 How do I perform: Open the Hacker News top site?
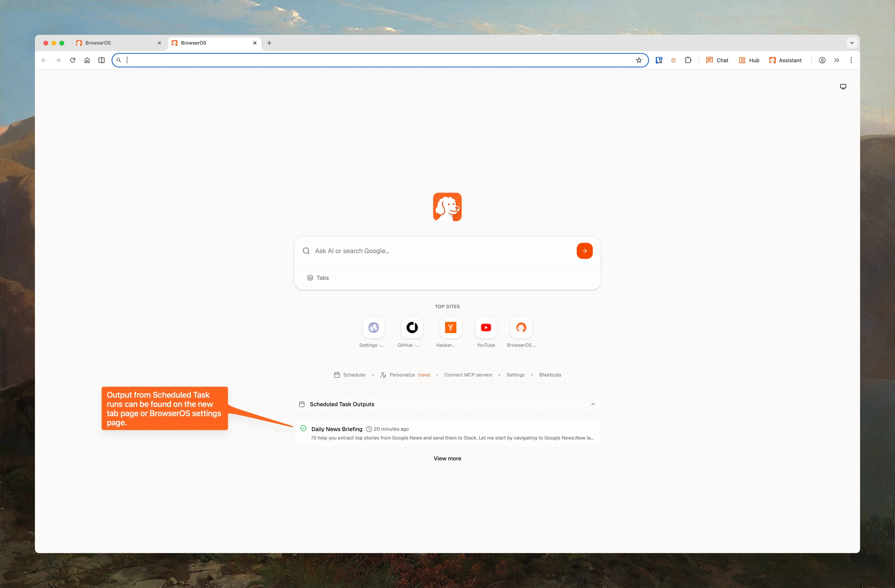coord(450,328)
